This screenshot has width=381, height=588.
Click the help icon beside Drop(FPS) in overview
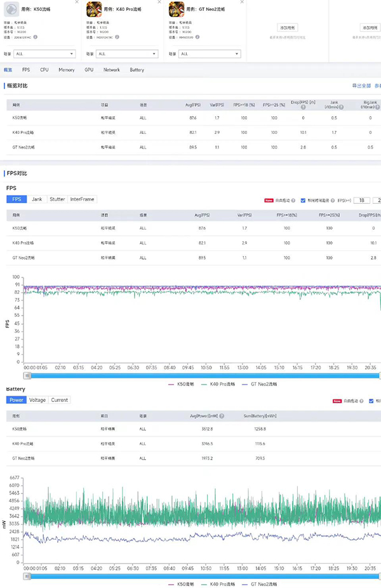pyautogui.click(x=303, y=107)
